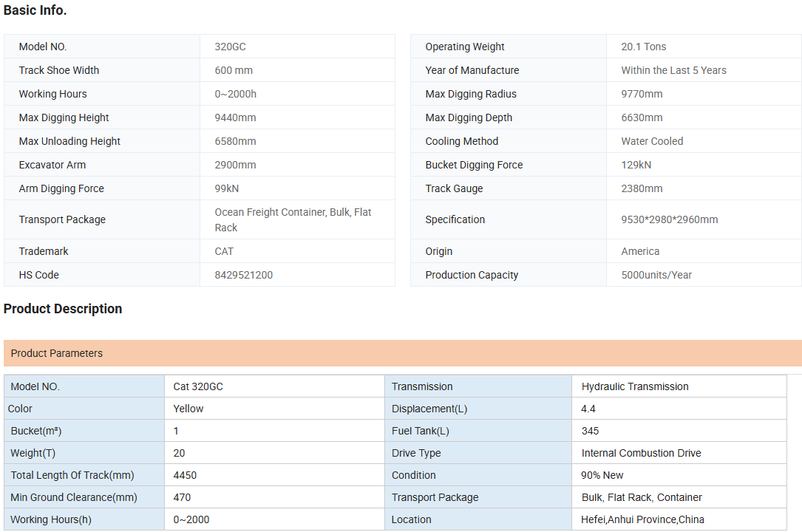Select the 9530*2980*2960mm value
This screenshot has height=532, width=802.
670,219
